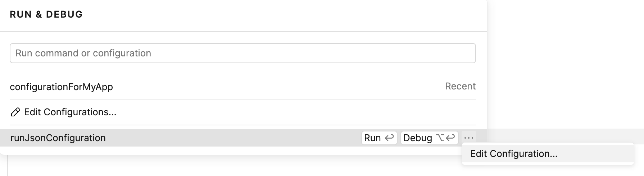Pick the recent configuration configurationForMyApp
This screenshot has width=644, height=176.
coord(62,87)
